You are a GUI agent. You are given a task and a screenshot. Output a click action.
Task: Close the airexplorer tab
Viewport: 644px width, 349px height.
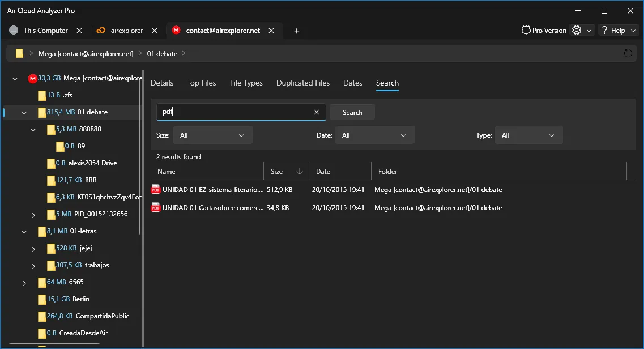[x=155, y=31]
